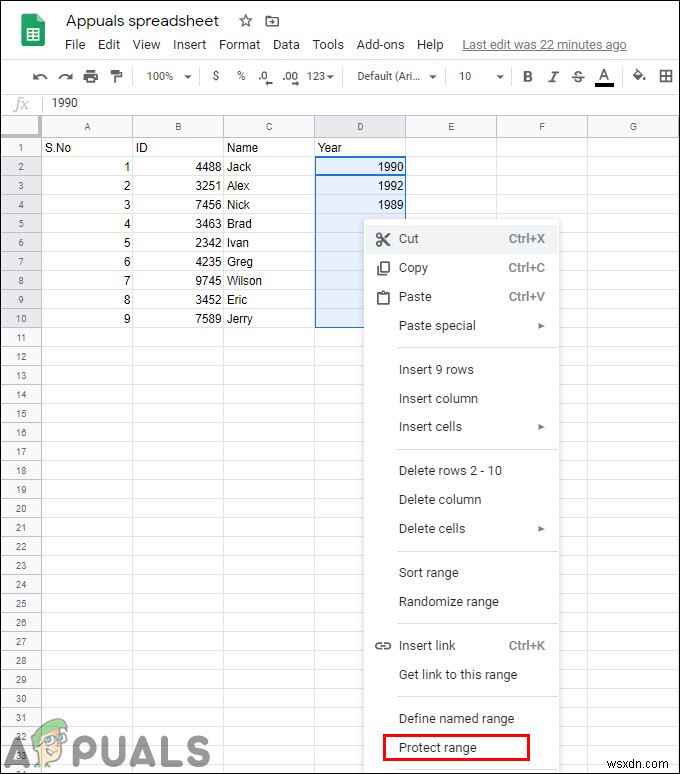Click the Redo icon in toolbar
680x774 pixels.
click(65, 77)
